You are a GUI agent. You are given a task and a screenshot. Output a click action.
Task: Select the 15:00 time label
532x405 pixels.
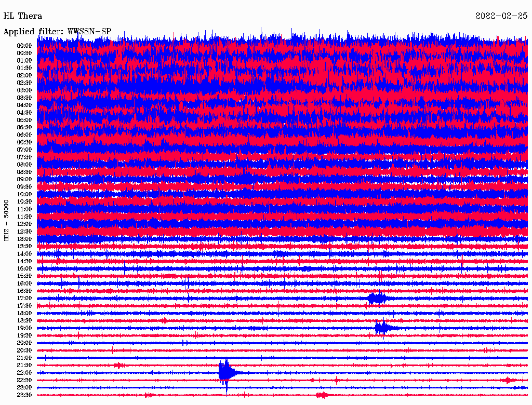[x=24, y=268]
